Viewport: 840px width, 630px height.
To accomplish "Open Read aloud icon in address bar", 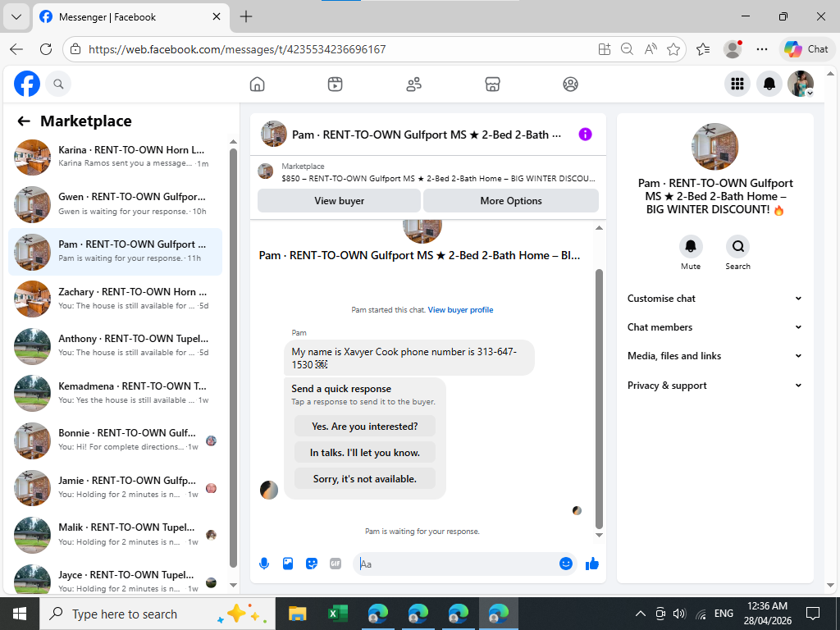I will pos(651,49).
